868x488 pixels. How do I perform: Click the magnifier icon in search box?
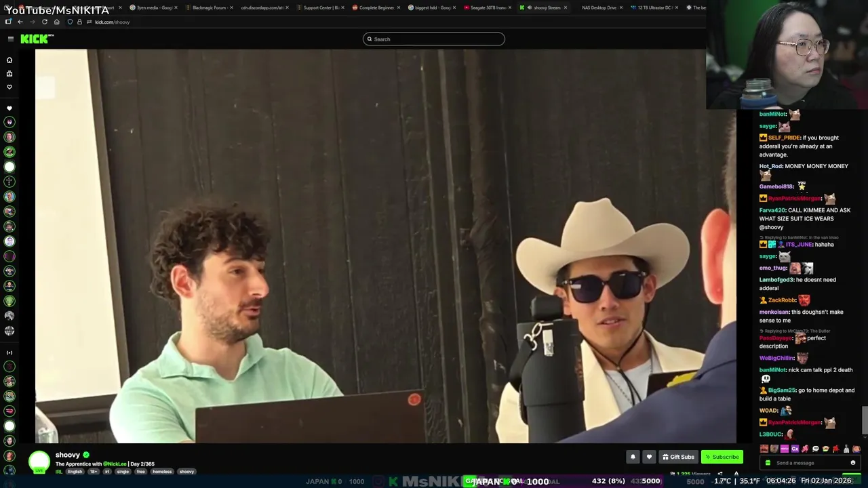pyautogui.click(x=370, y=39)
